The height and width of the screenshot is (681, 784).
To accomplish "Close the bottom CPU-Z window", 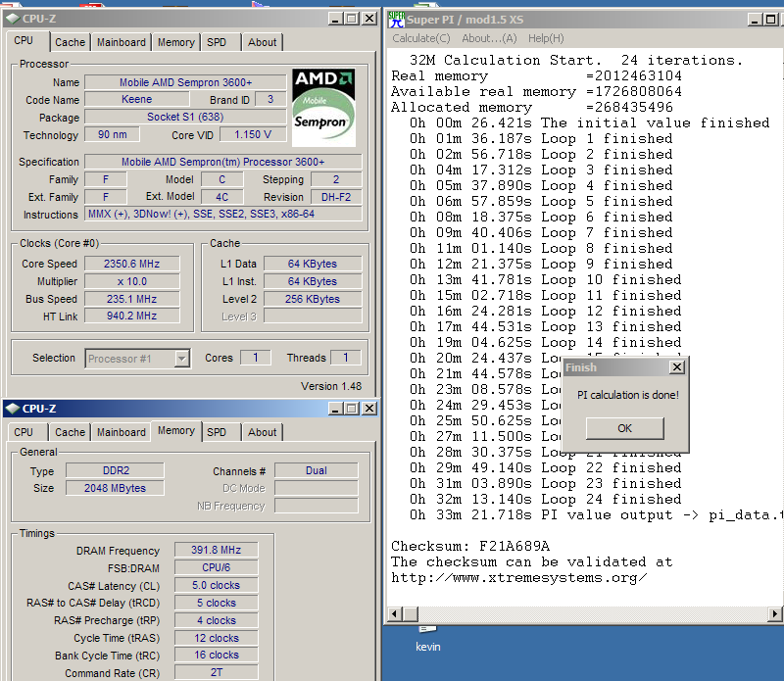I will pyautogui.click(x=369, y=409).
